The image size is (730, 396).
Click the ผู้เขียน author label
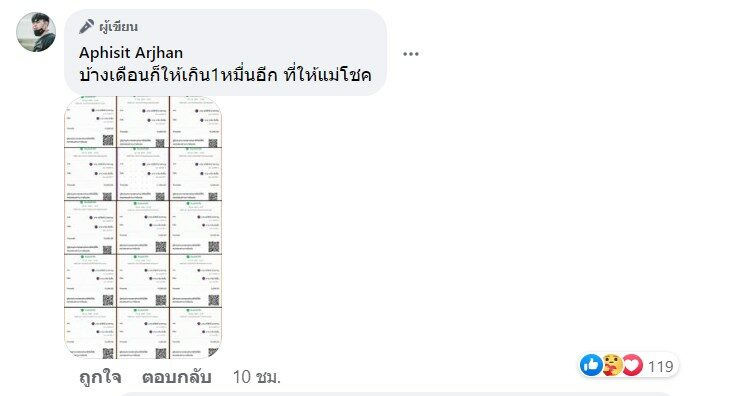(x=118, y=27)
